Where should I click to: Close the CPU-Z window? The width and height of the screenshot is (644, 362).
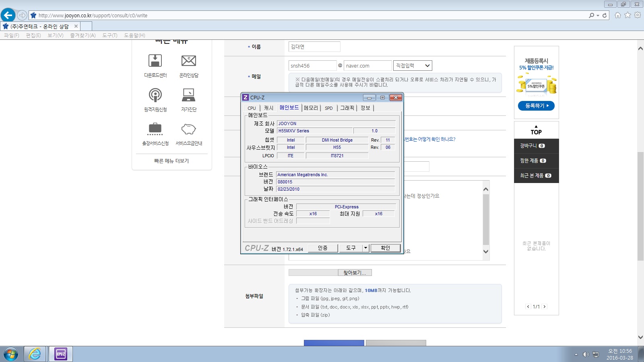(x=396, y=98)
